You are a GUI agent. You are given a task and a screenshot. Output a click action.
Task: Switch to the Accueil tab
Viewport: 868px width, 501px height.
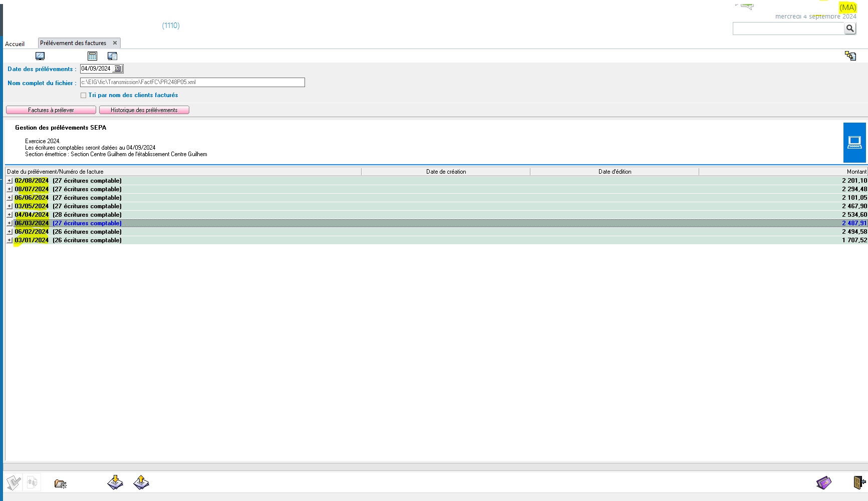(15, 44)
